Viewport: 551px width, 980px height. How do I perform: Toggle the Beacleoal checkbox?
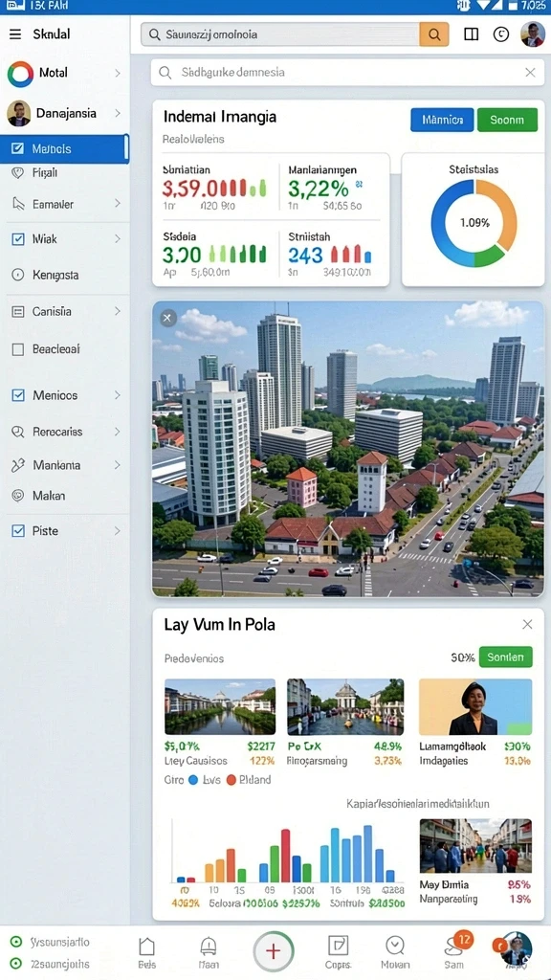pos(18,349)
